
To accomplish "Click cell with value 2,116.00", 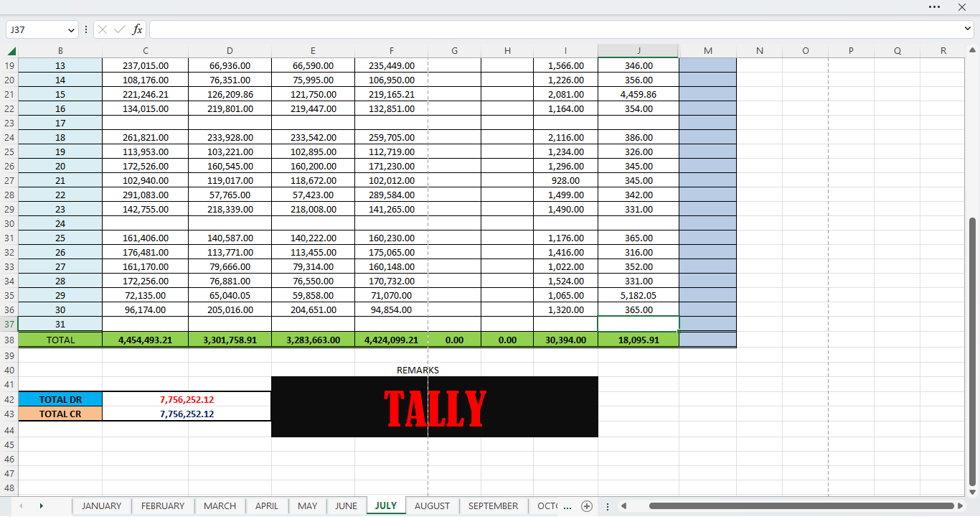I will tap(565, 137).
